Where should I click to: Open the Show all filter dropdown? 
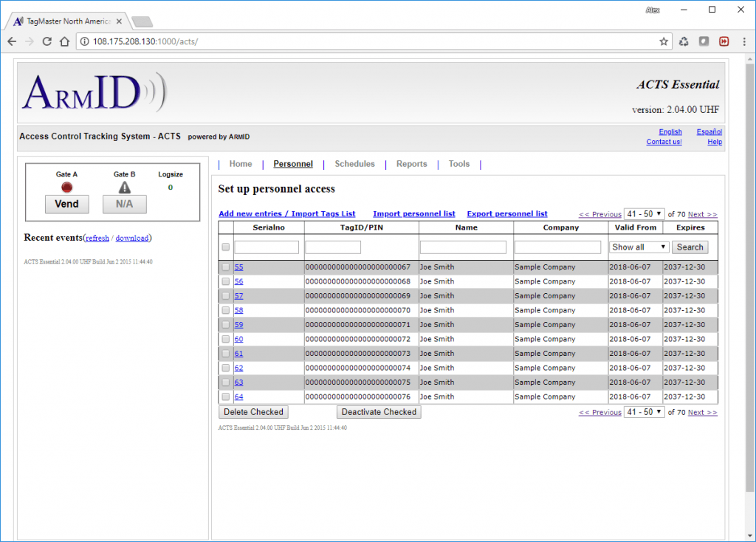click(639, 247)
